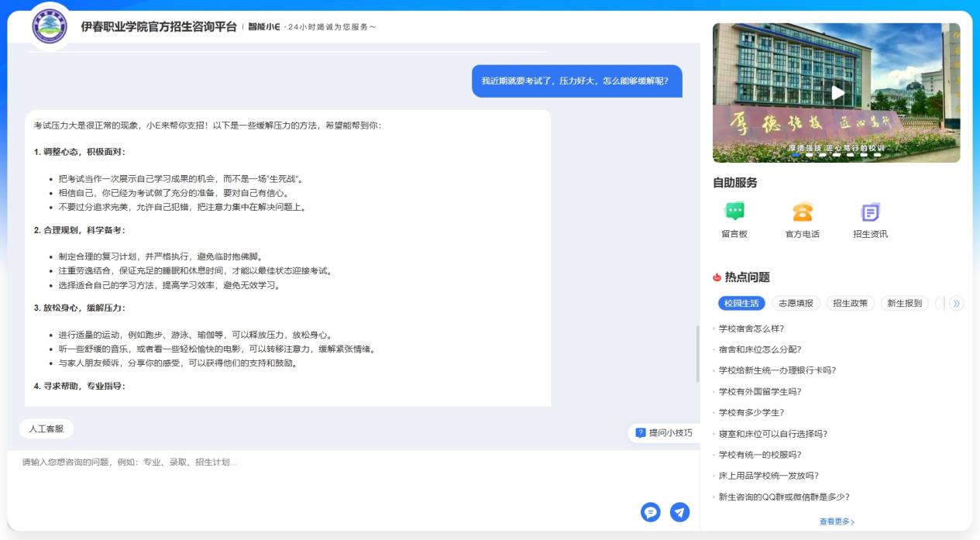Click the chat scrollbar handle
The image size is (980, 540).
point(697,353)
